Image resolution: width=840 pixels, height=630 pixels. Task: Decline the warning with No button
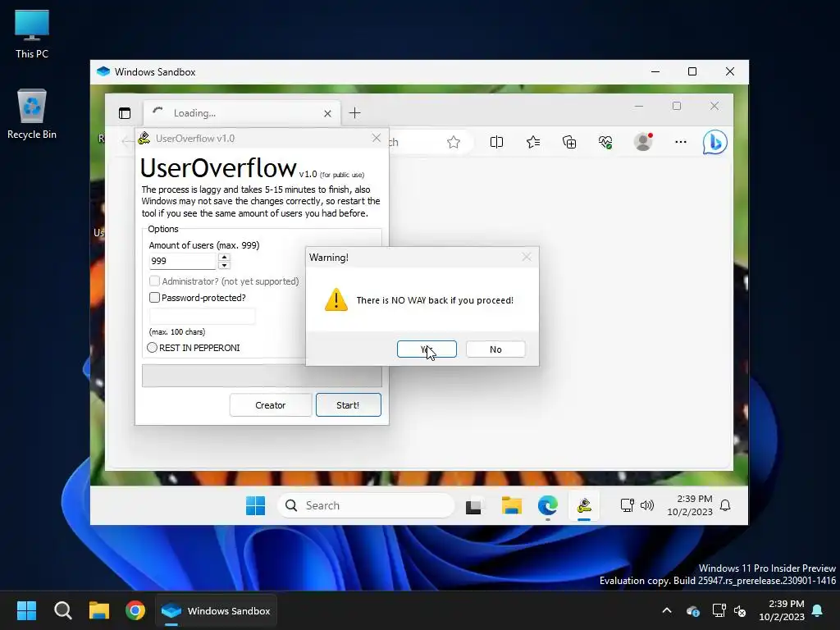tap(495, 349)
